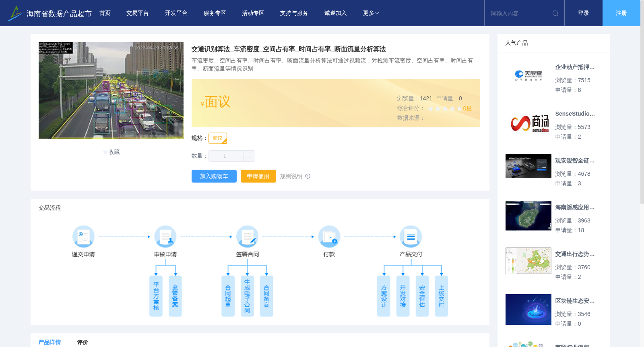Open 活动专区 in the navigation bar
This screenshot has height=347, width=644.
click(x=253, y=13)
